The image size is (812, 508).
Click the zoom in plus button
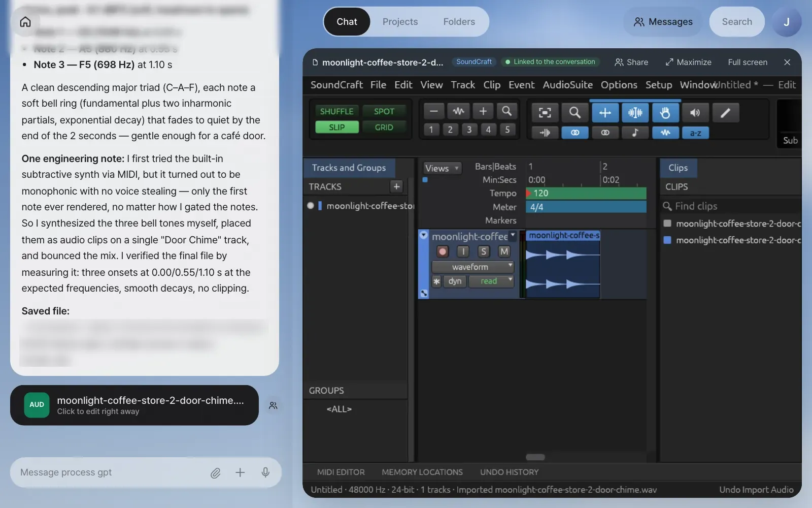click(x=483, y=111)
